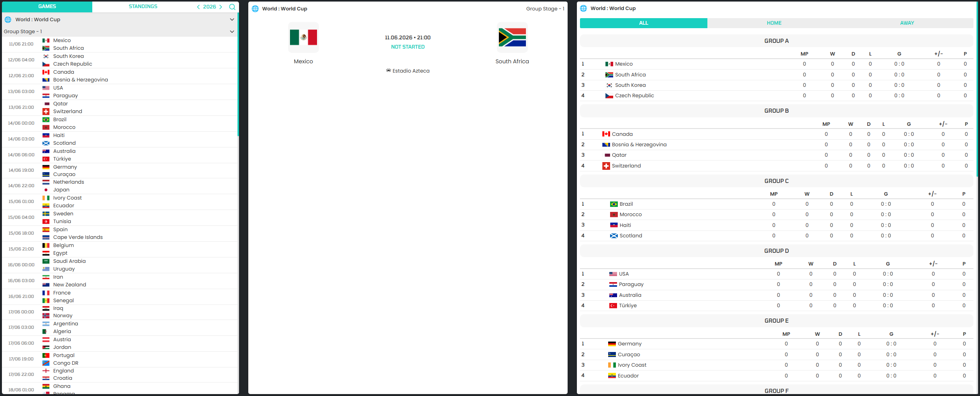
Task: Click Congo DR in the games list
Action: (66, 363)
